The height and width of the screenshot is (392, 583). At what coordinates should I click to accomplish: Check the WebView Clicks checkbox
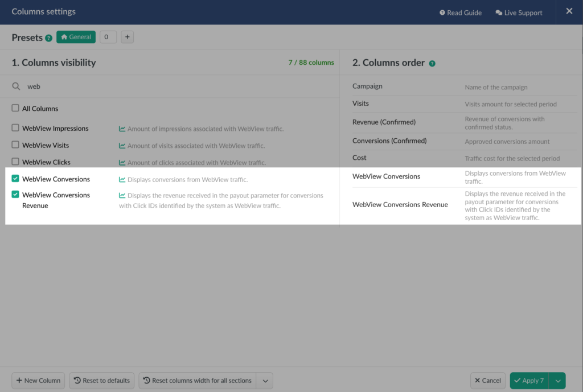click(x=15, y=162)
